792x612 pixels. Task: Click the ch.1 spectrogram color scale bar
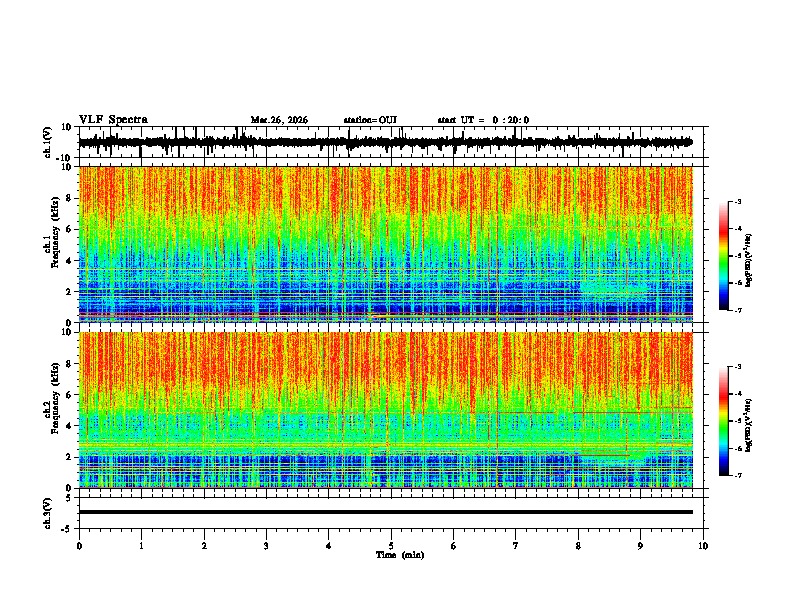(x=724, y=256)
